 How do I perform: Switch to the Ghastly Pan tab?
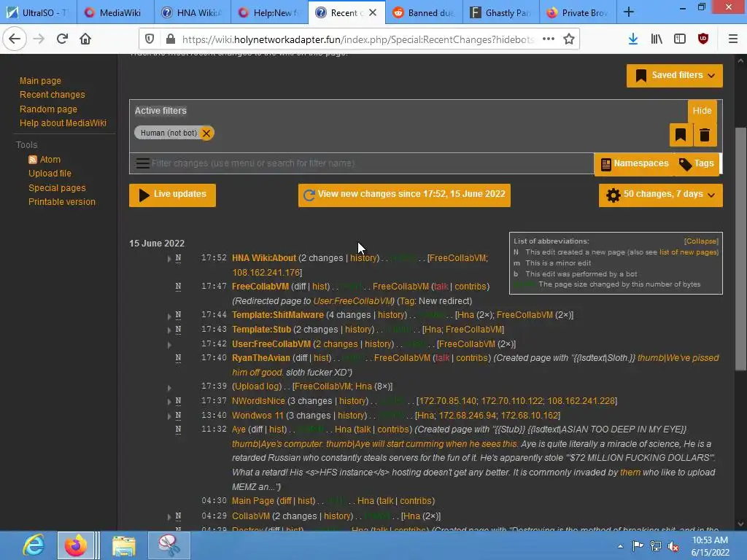click(x=501, y=12)
